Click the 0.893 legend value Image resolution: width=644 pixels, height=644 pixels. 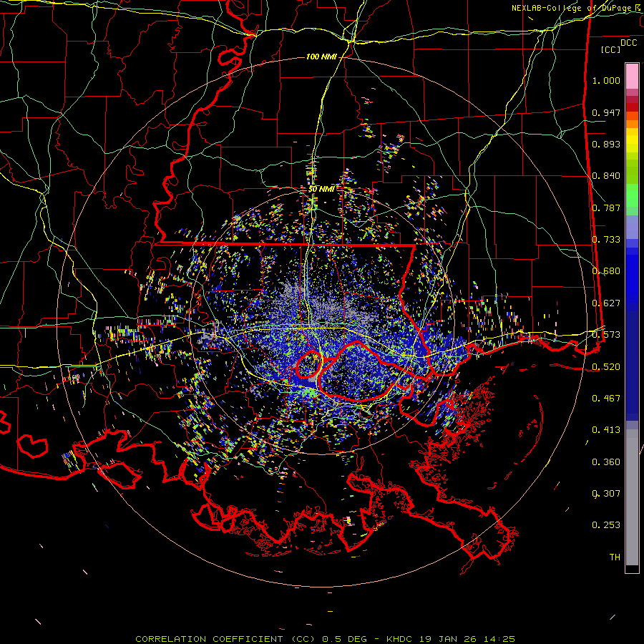606,144
